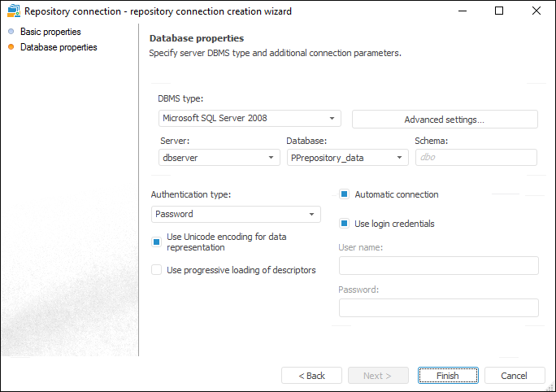
Task: Disable the Automatic connection checkbox
Action: pos(345,195)
